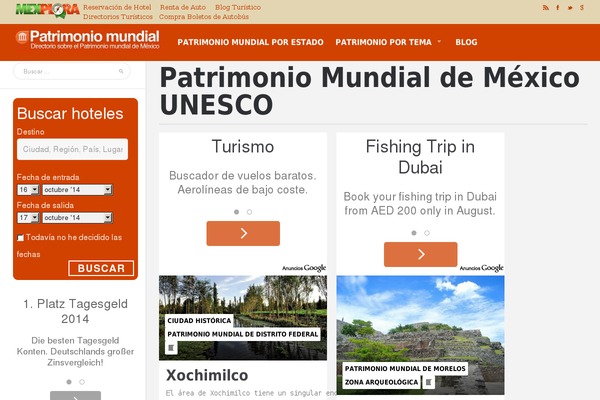
Task: Open the check-out month dropdown
Action: click(77, 218)
